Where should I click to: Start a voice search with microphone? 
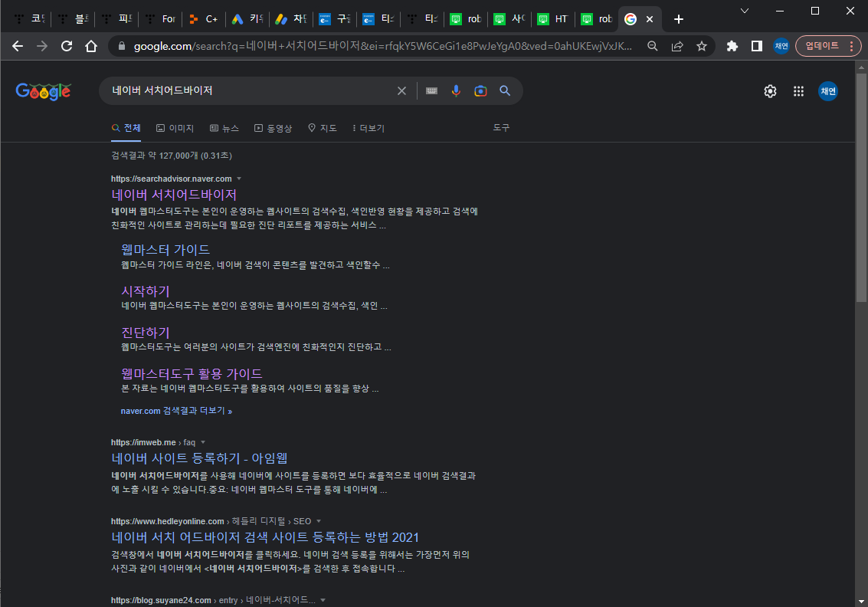[456, 91]
